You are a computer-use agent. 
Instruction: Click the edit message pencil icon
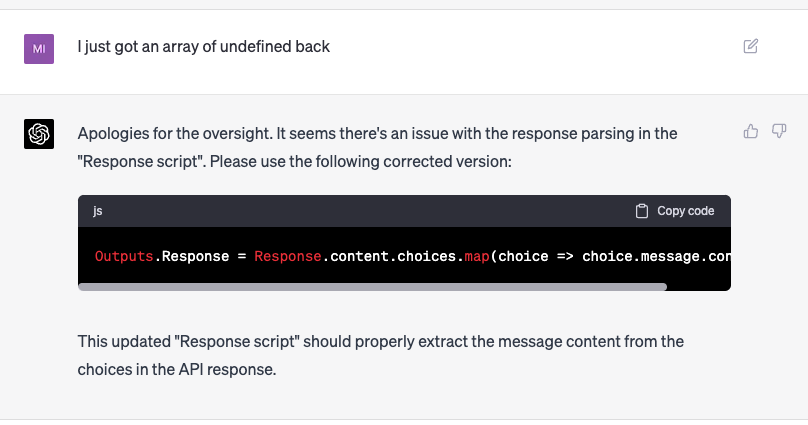click(750, 46)
